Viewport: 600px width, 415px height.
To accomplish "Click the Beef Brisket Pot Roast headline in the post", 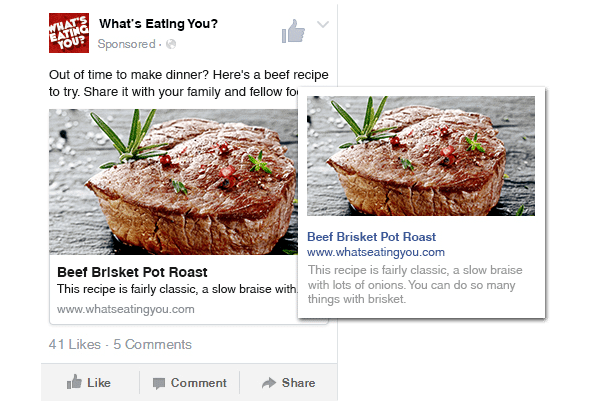I will [132, 272].
